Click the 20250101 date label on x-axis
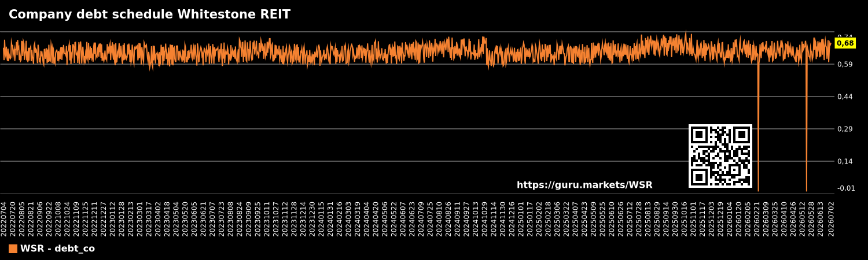The height and width of the screenshot is (260, 868). tap(522, 219)
